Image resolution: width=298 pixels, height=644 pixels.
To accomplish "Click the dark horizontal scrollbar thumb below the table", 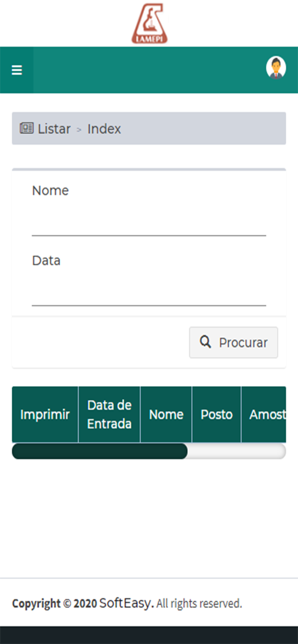I will tap(100, 451).
